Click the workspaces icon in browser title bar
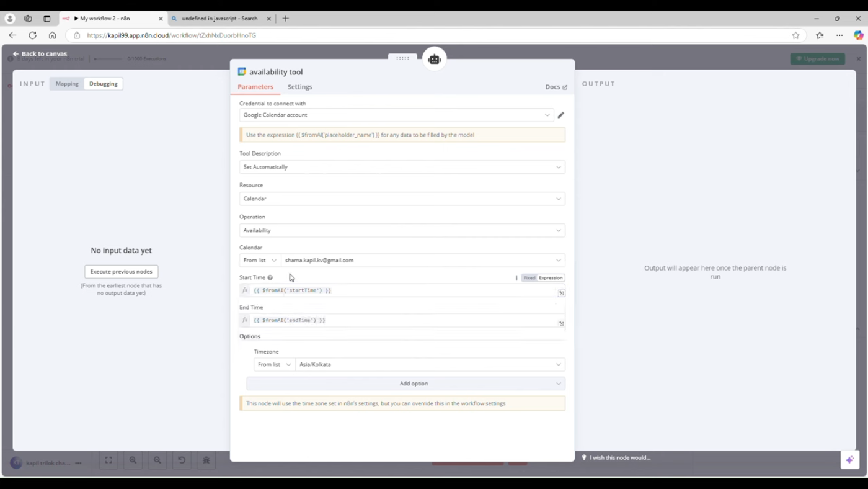The width and height of the screenshot is (868, 489). (28, 19)
